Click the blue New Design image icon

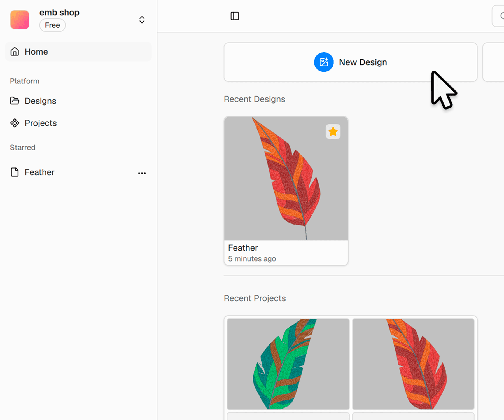(324, 62)
